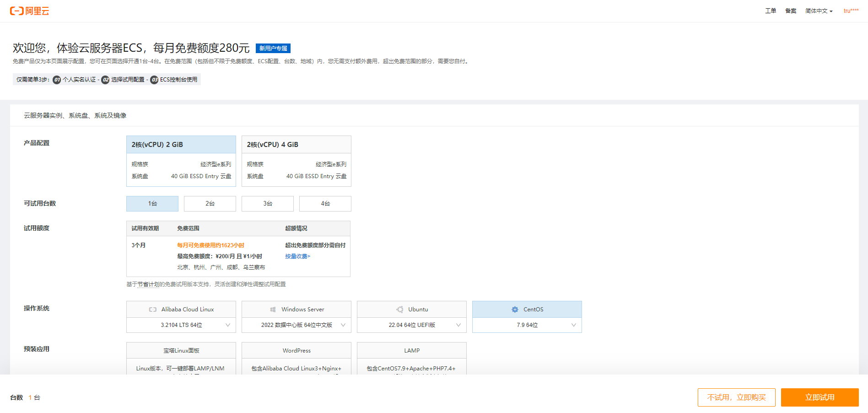Click the 试用额度 label
This screenshot has height=413, width=868.
[37, 228]
